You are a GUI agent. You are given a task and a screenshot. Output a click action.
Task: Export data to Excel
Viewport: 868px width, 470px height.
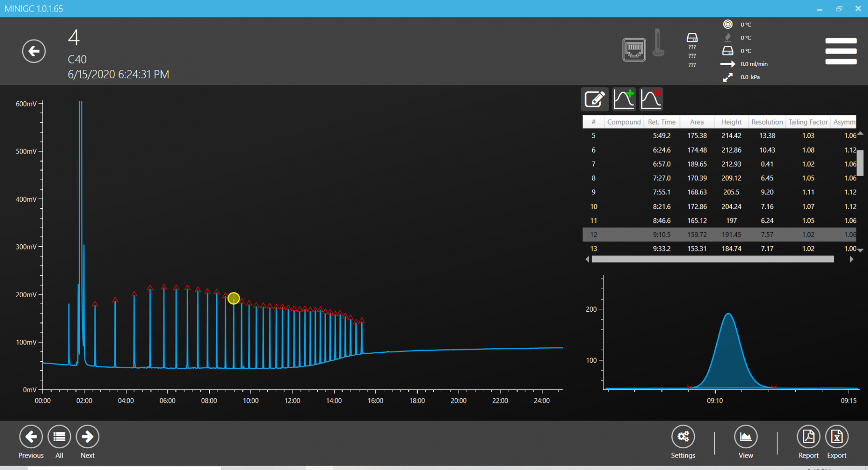[837, 437]
